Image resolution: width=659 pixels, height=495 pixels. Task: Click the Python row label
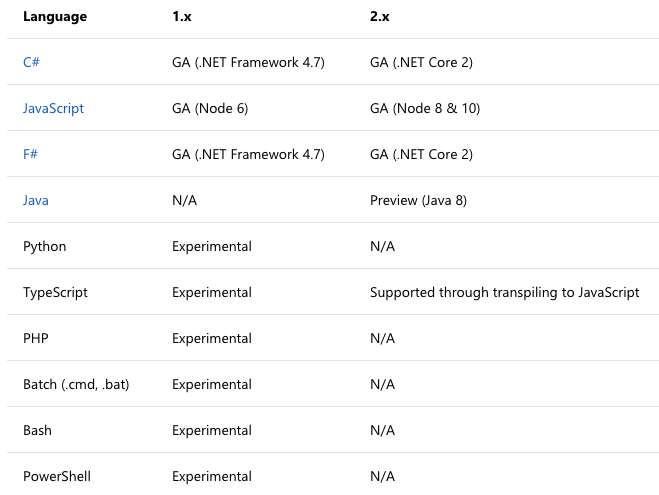pos(45,246)
